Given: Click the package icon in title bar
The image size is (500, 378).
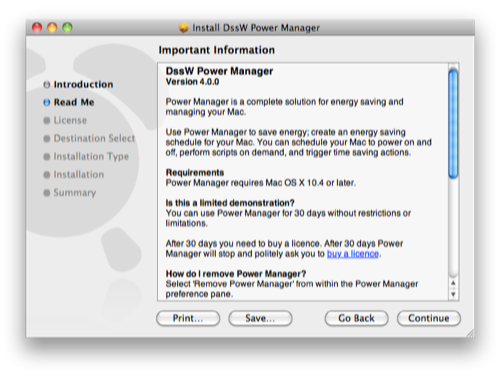Looking at the screenshot, I should tap(184, 28).
